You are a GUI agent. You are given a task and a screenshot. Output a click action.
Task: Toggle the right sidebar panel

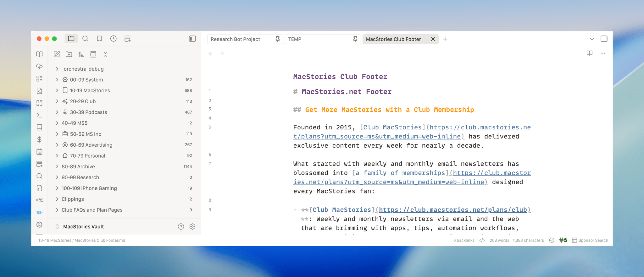click(x=604, y=39)
